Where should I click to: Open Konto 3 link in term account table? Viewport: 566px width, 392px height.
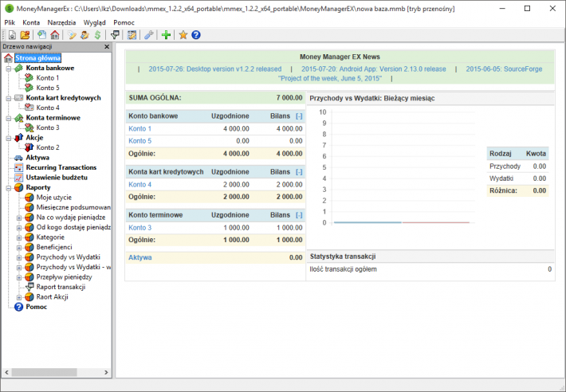(x=140, y=228)
